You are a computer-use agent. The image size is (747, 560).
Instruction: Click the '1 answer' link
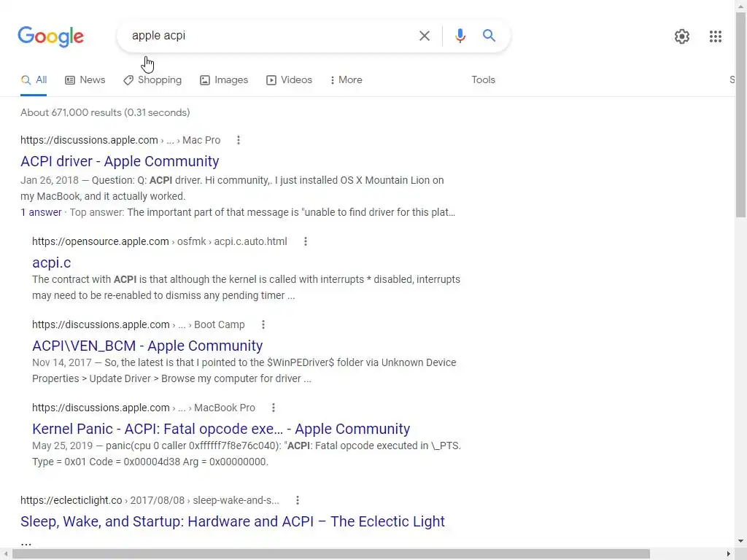[41, 212]
